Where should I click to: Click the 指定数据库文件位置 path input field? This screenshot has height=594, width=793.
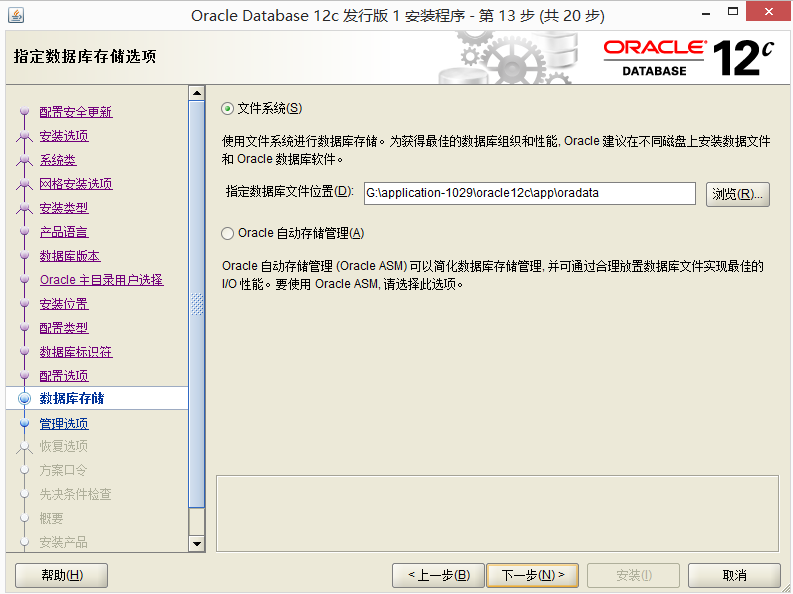click(530, 194)
